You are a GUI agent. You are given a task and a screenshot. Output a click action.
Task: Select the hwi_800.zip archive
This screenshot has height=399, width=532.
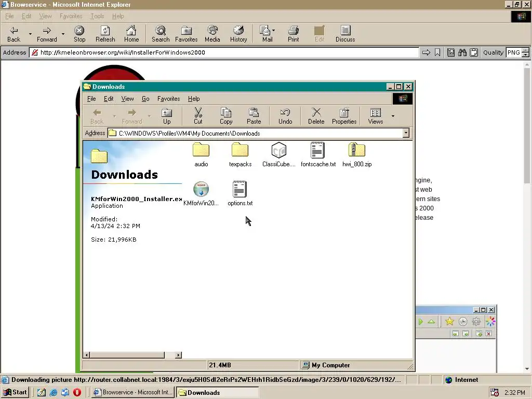357,155
